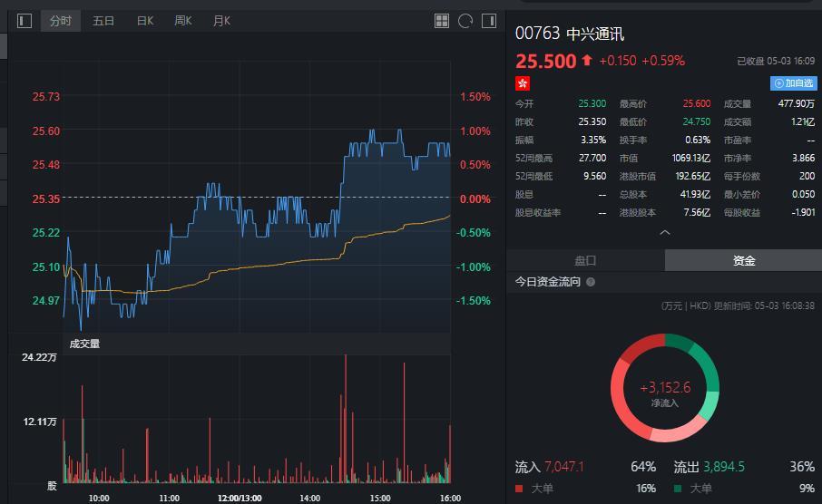Viewport: 822px width, 504px height.
Task: Click the 最高价 value 25.600
Action: [x=697, y=103]
